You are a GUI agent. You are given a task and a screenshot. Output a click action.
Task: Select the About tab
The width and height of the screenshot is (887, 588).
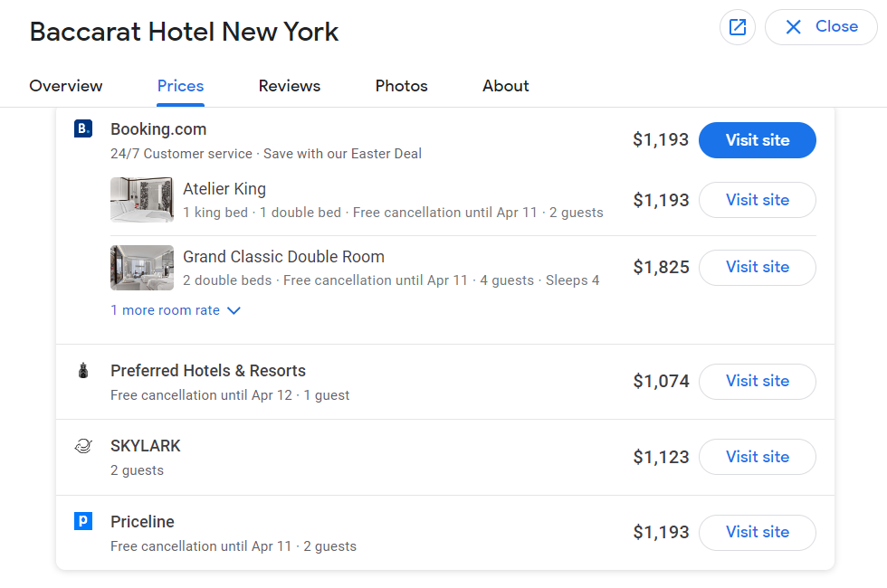click(x=505, y=86)
